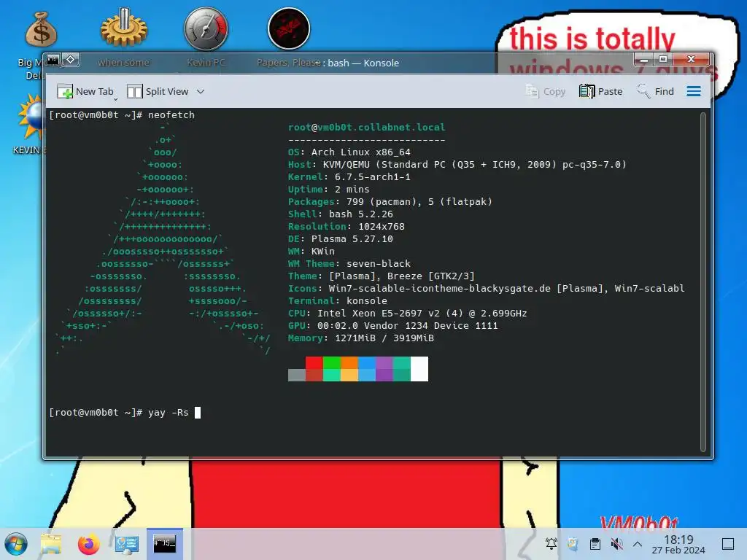
Task: Click the software updates tray icon
Action: 573,543
